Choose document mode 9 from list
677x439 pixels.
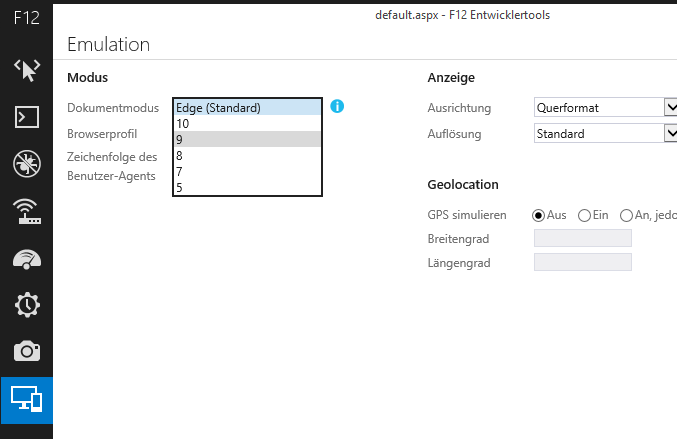[247, 139]
